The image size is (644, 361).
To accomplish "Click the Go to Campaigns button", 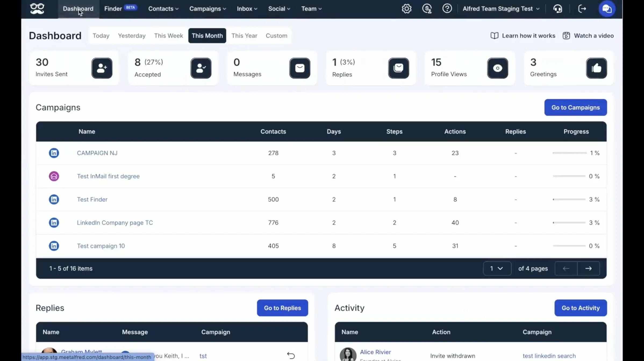I will (575, 107).
